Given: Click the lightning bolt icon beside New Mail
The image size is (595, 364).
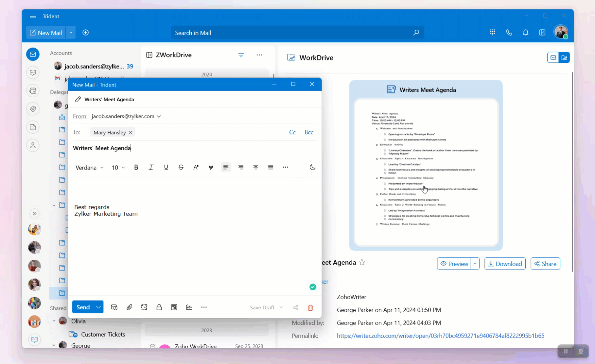Looking at the screenshot, I should (x=86, y=33).
